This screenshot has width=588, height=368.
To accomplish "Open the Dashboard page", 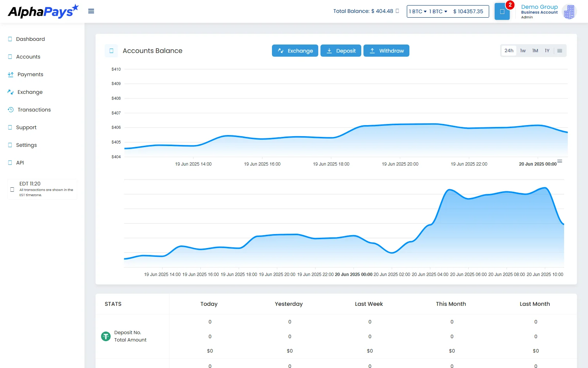I will pos(31,39).
